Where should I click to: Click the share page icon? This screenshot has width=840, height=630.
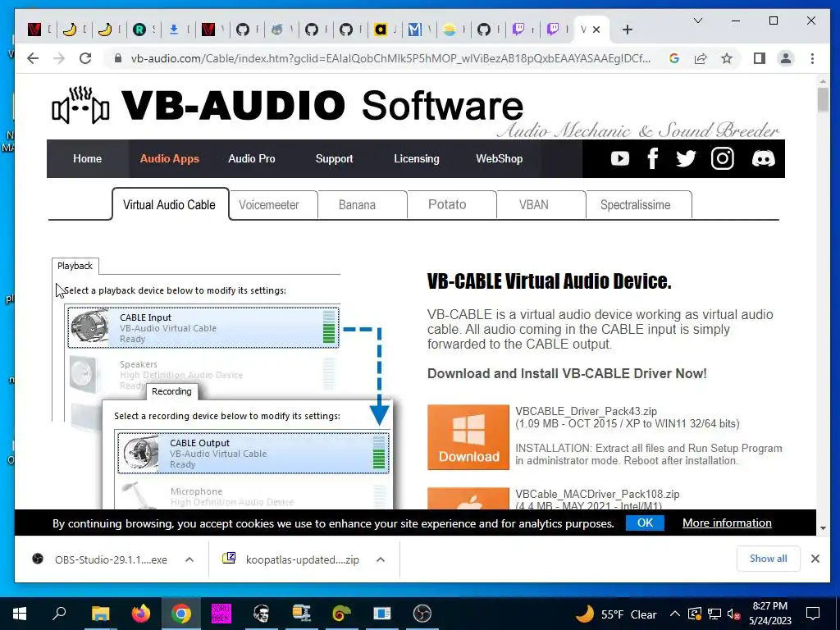coord(701,58)
